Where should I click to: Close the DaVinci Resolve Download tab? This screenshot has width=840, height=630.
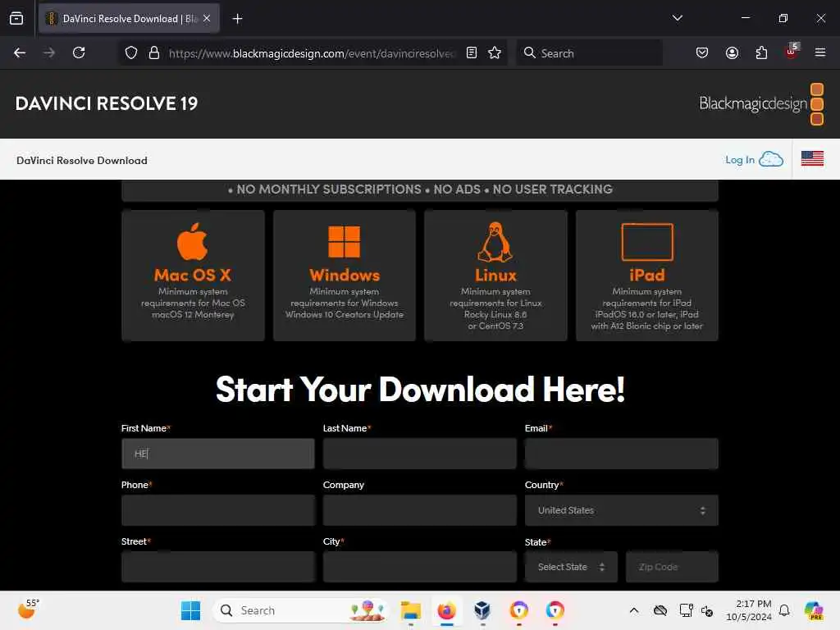(x=207, y=19)
